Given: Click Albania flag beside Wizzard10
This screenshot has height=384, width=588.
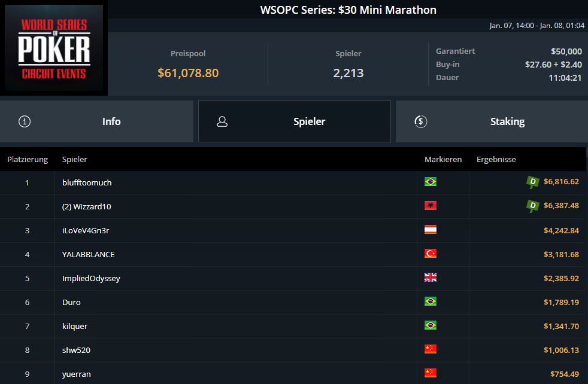Looking at the screenshot, I should point(430,206).
